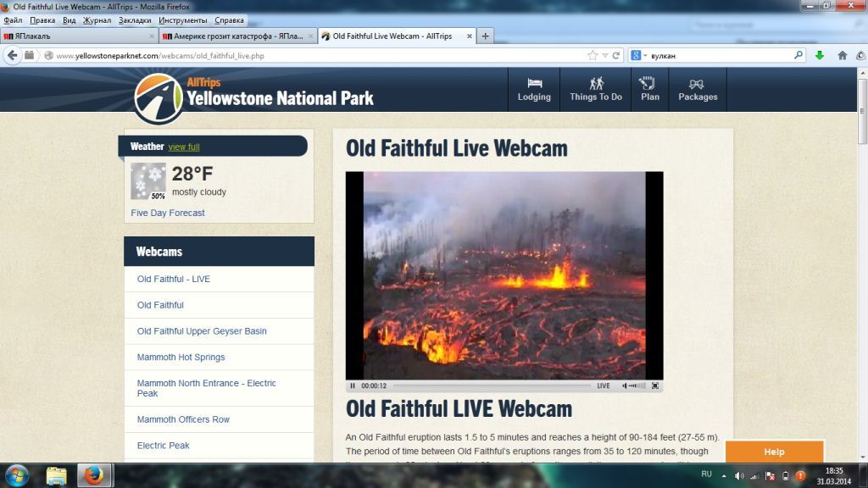The width and height of the screenshot is (868, 488).
Task: Open Old Faithful Upper Geyser Basin webcam
Action: pos(202,331)
